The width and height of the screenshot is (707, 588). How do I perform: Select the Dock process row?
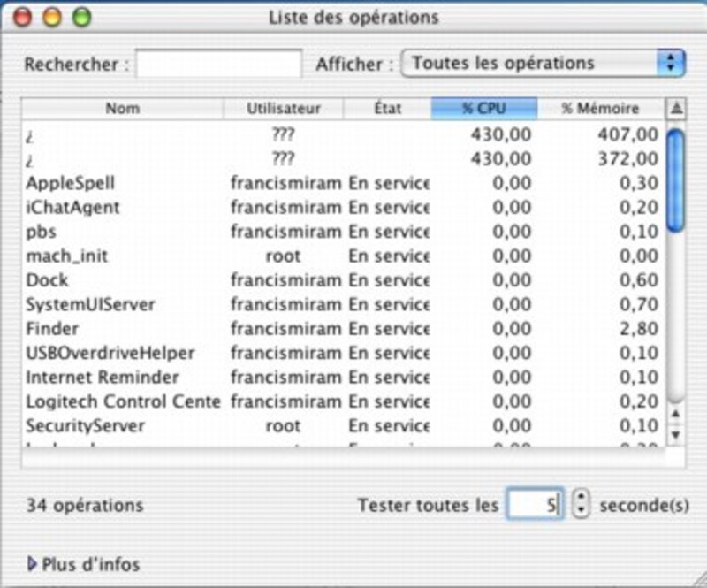coord(343,280)
